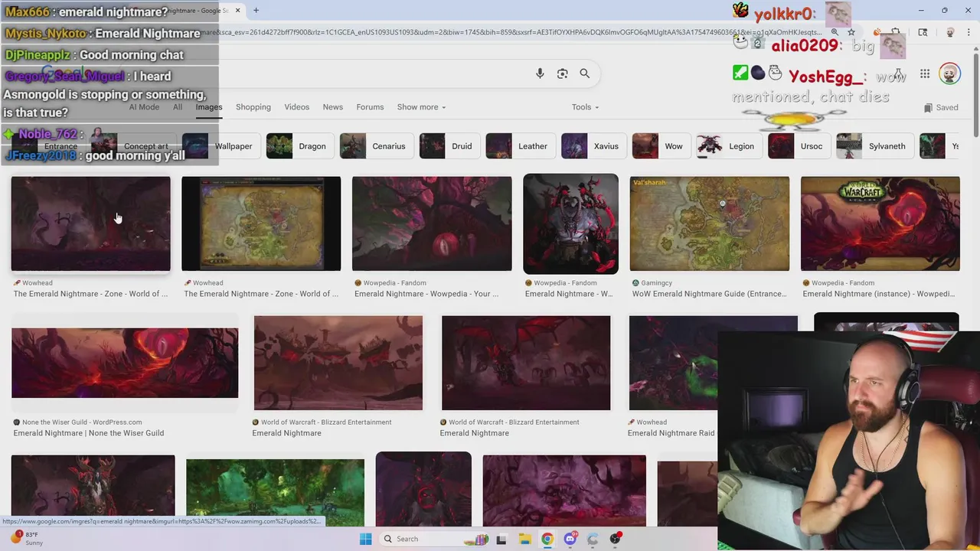Image resolution: width=980 pixels, height=551 pixels.
Task: Switch to the News tab
Action: click(x=332, y=107)
